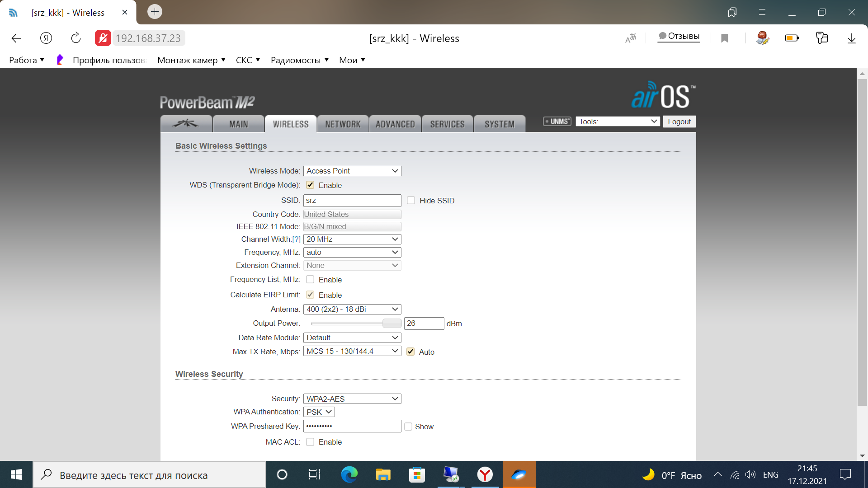The height and width of the screenshot is (488, 868).
Task: Open the WPA Authentication dropdown
Action: tap(319, 412)
